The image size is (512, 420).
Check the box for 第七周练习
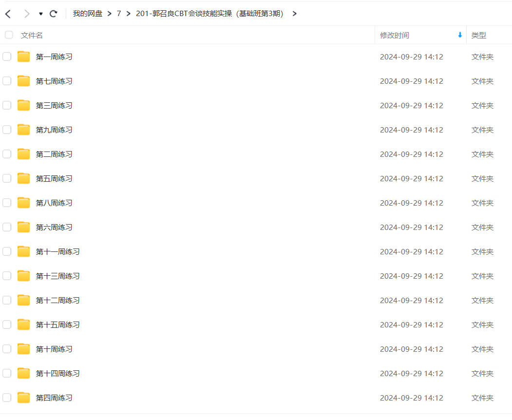[7, 81]
